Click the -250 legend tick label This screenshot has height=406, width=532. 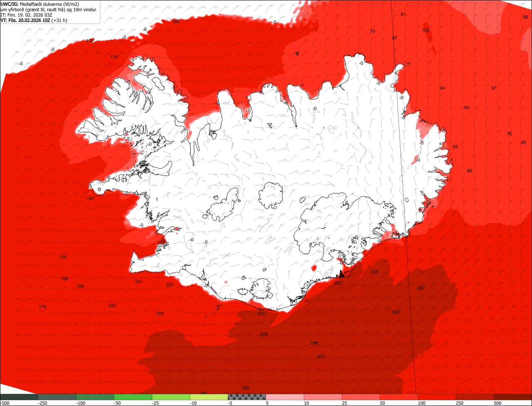point(42,403)
